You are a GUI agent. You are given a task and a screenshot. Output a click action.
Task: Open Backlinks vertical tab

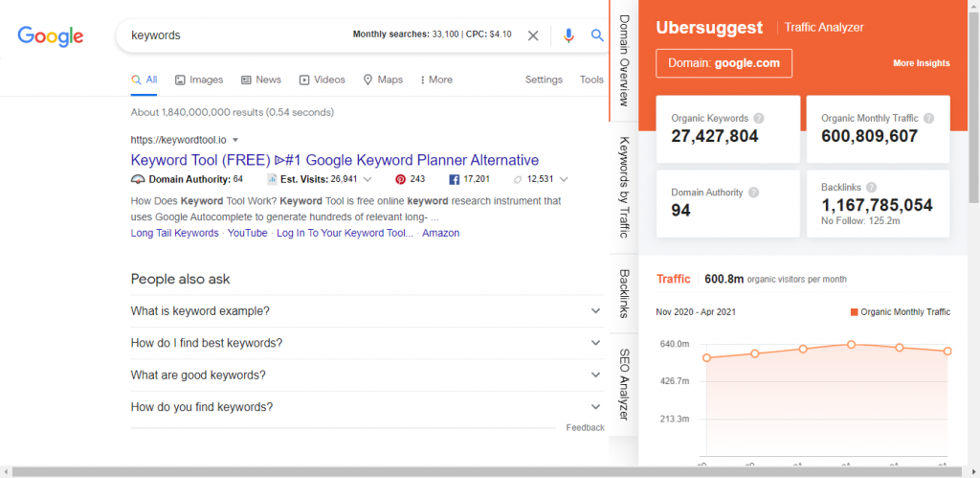pyautogui.click(x=624, y=293)
